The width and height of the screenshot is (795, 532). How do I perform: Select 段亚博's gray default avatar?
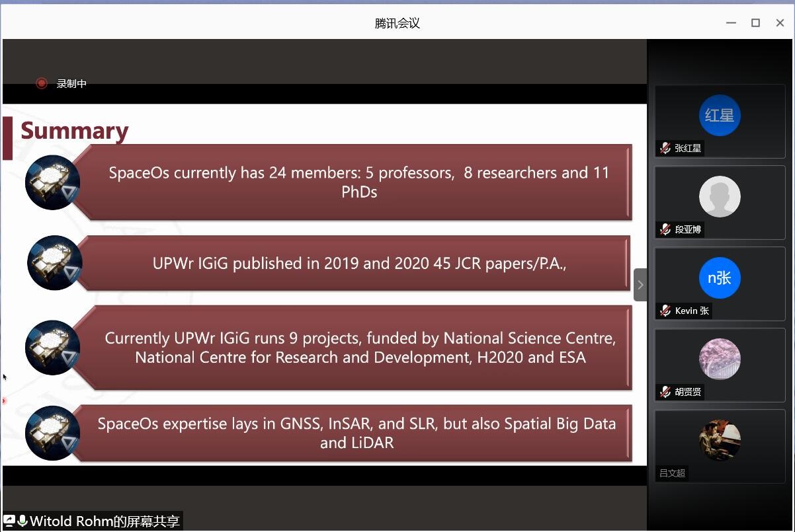coord(719,197)
